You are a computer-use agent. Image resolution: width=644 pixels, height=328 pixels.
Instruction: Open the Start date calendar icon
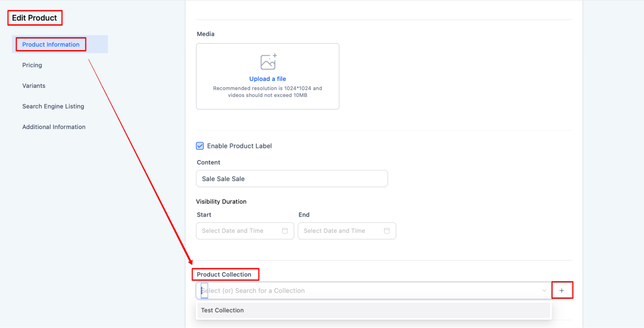(285, 231)
